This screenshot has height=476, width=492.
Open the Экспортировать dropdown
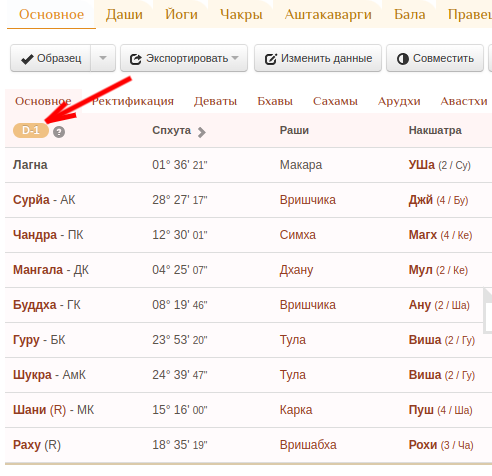(x=184, y=58)
